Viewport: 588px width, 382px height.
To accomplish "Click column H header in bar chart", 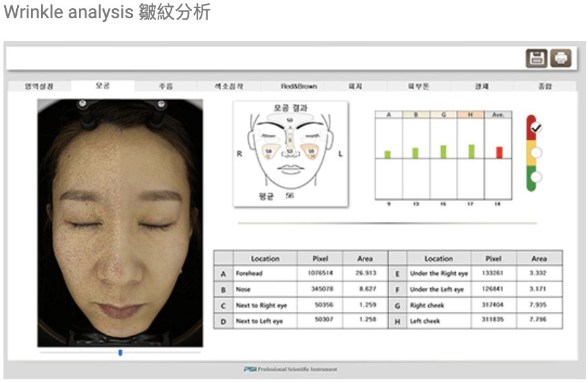I will tap(471, 115).
